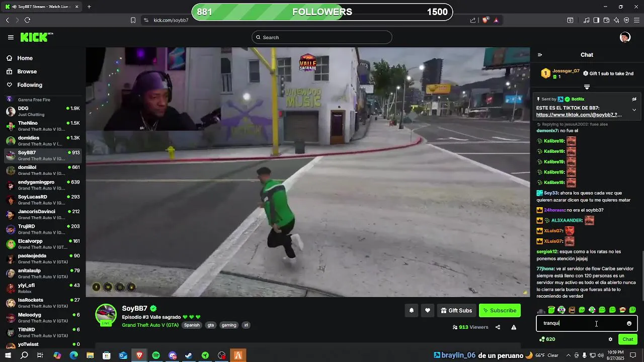
Task: Open Brave VPN shield icon
Action: tap(626, 20)
